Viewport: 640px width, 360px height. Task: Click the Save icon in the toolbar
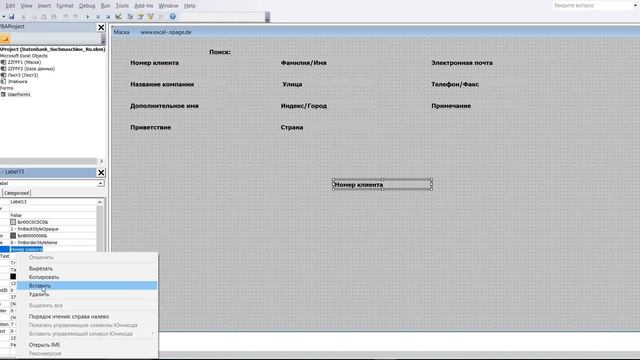[x=11, y=17]
